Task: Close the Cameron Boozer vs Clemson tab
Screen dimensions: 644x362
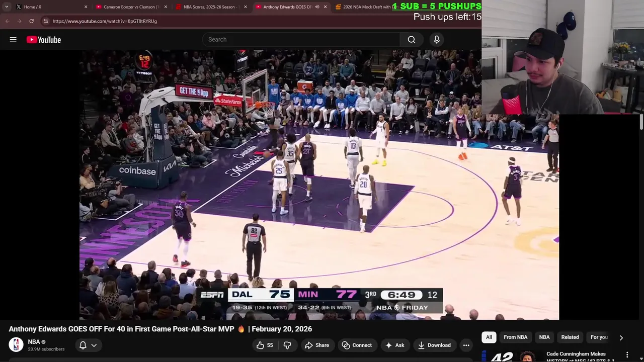Action: pyautogui.click(x=166, y=7)
